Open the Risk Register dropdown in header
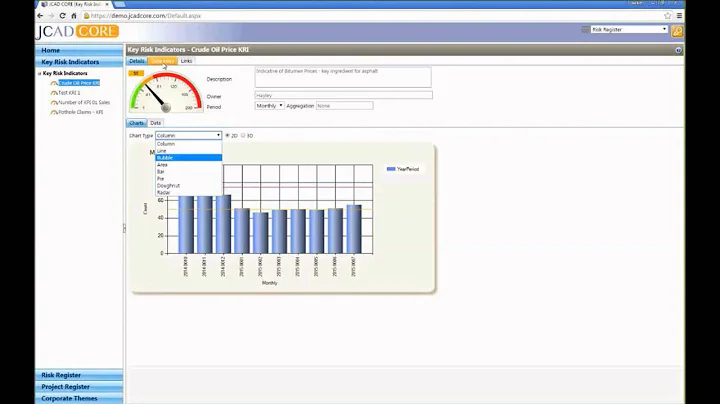 629,29
